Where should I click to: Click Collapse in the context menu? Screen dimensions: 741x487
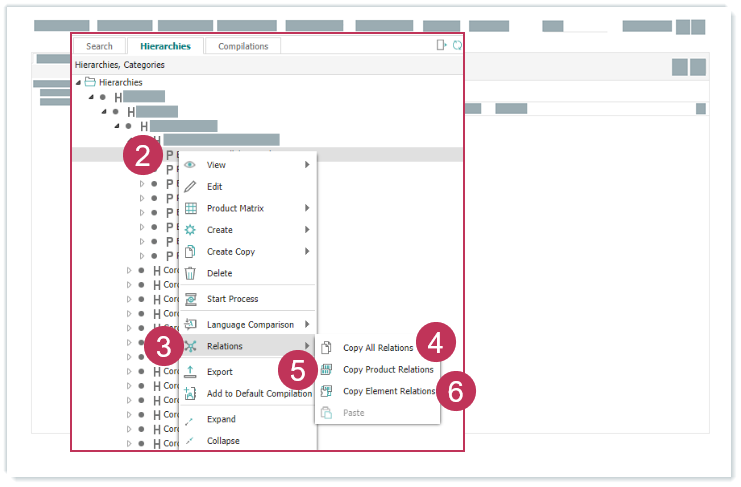[x=223, y=441]
